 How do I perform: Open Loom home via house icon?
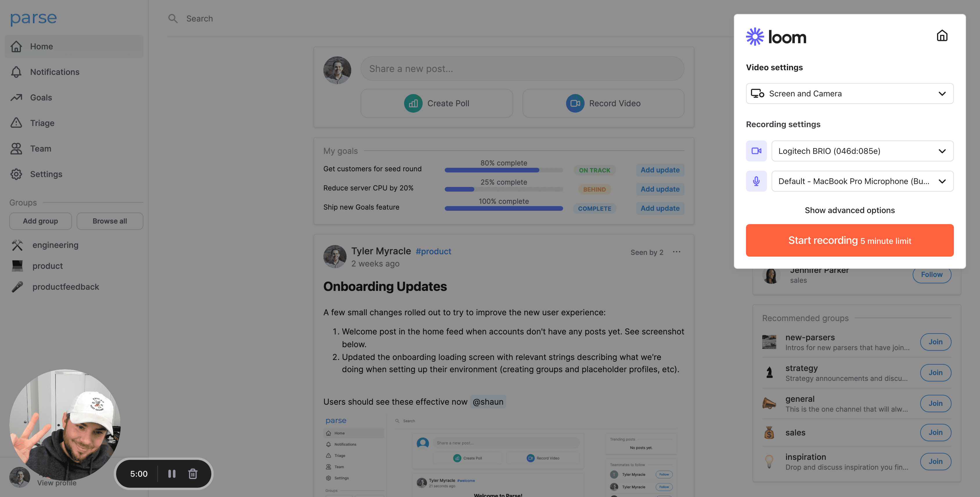[x=942, y=36]
